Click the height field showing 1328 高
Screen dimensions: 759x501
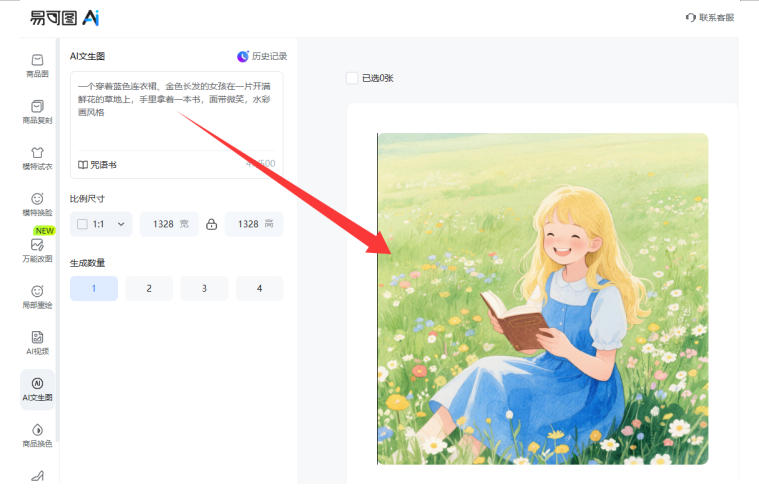(x=254, y=224)
